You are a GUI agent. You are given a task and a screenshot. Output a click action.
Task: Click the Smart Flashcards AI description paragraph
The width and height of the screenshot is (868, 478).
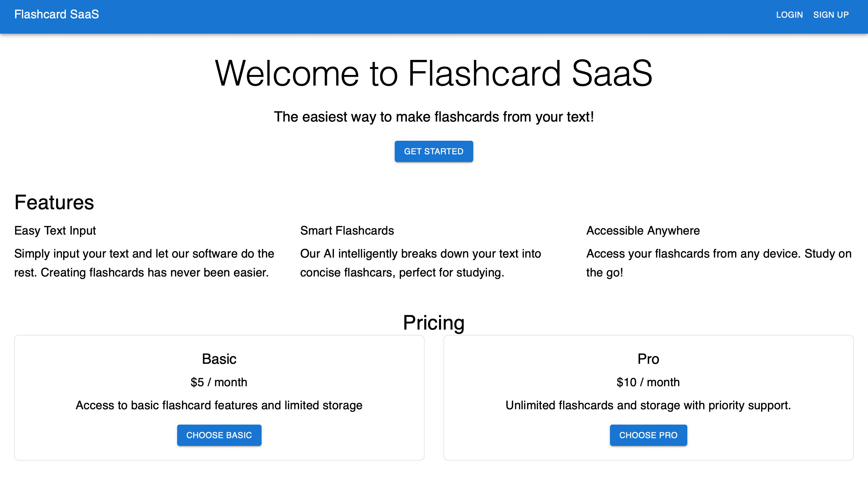pos(420,263)
